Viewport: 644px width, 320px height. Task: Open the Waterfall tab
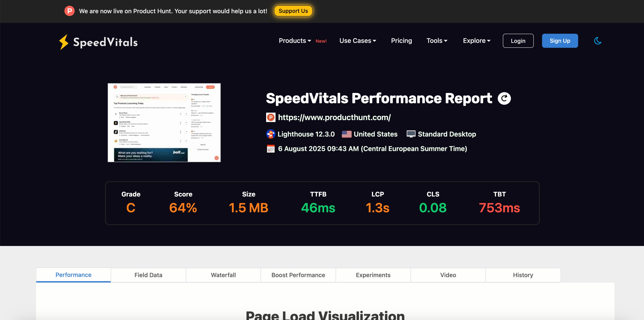click(223, 275)
